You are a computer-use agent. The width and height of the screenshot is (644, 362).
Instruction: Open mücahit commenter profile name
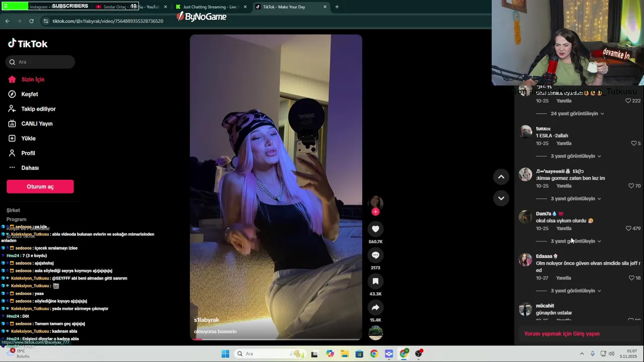click(x=545, y=306)
